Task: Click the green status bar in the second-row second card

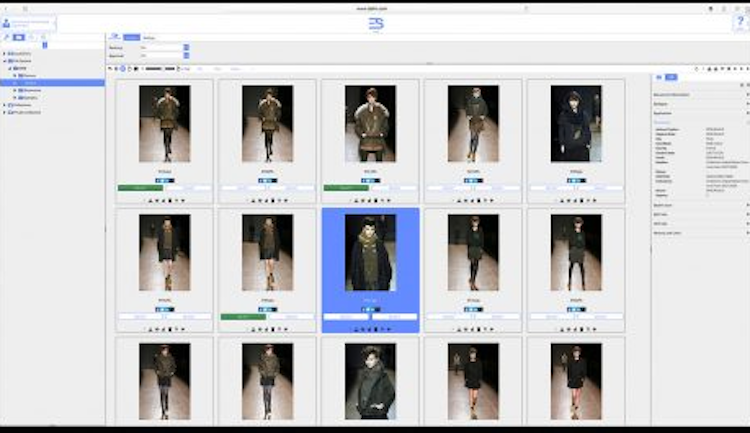Action: pyautogui.click(x=243, y=317)
